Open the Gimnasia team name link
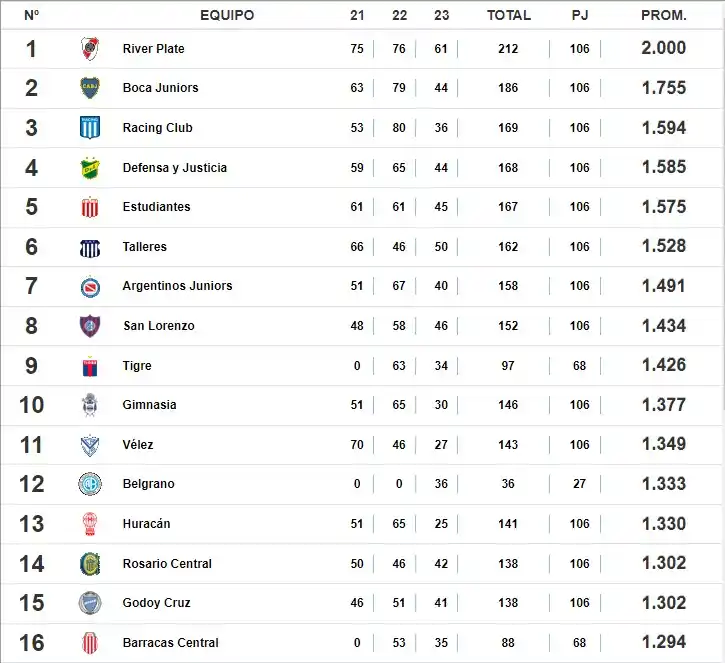This screenshot has width=725, height=663. (149, 405)
